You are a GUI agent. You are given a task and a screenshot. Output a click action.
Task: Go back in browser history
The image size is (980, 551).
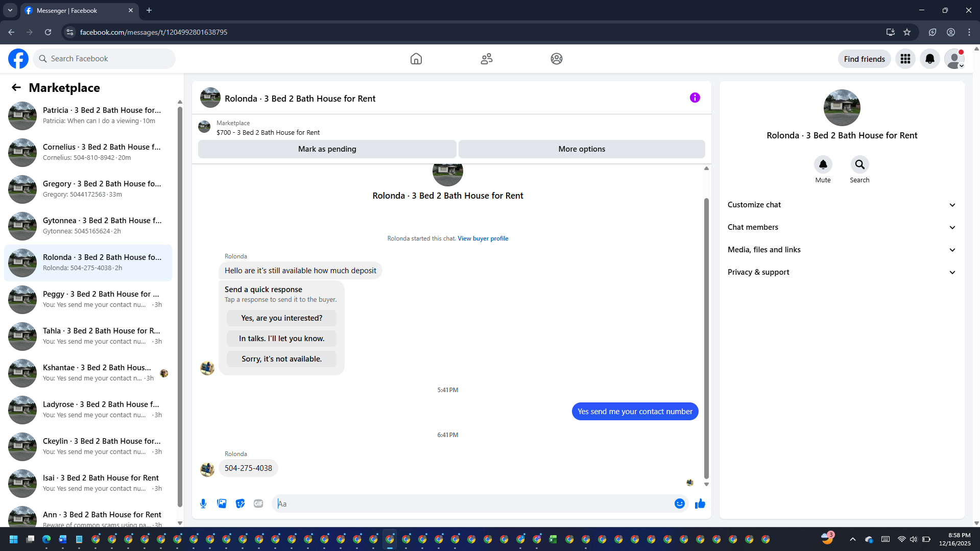point(11,32)
